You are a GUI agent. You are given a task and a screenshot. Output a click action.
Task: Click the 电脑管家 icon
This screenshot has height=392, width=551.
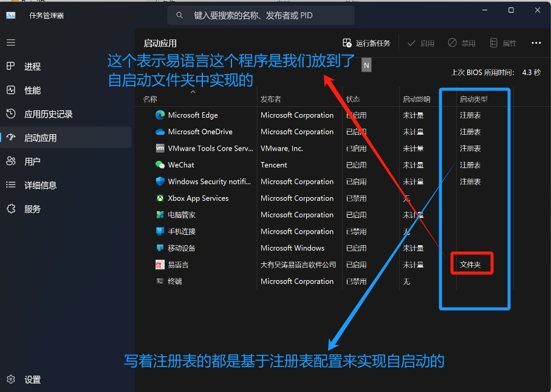160,214
